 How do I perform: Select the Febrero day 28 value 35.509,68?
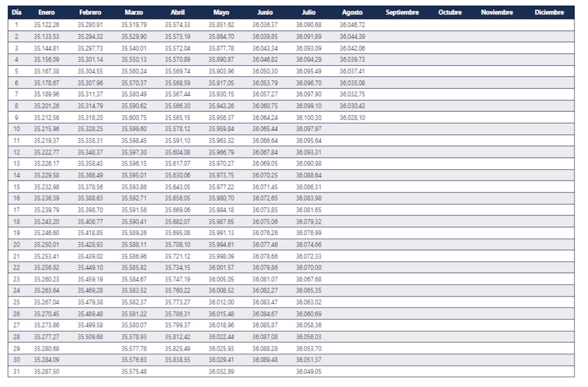(90, 336)
